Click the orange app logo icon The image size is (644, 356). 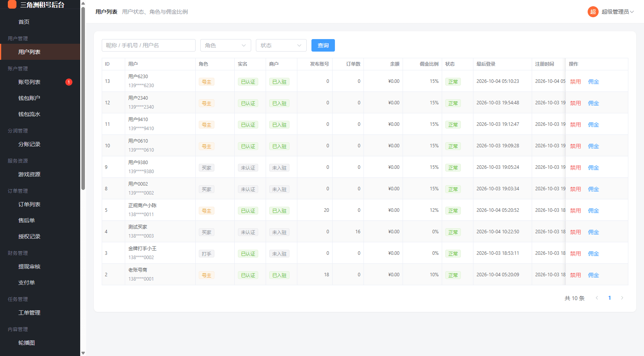tap(12, 4)
